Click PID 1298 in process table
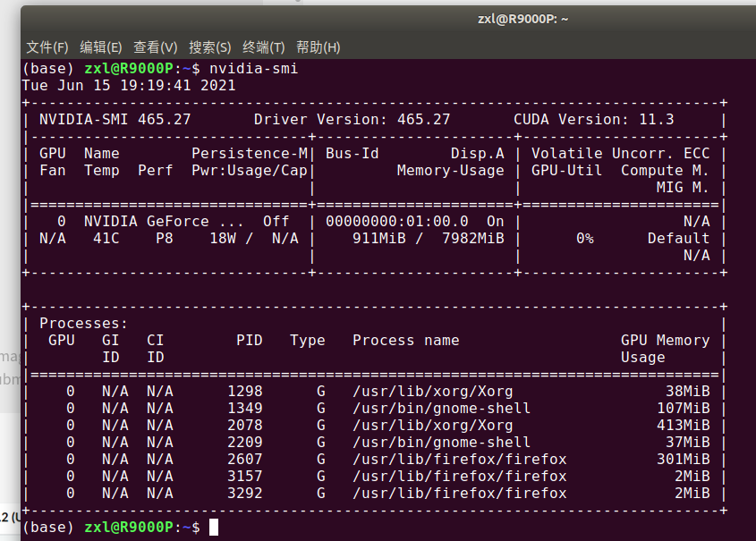This screenshot has width=756, height=541. (x=245, y=391)
